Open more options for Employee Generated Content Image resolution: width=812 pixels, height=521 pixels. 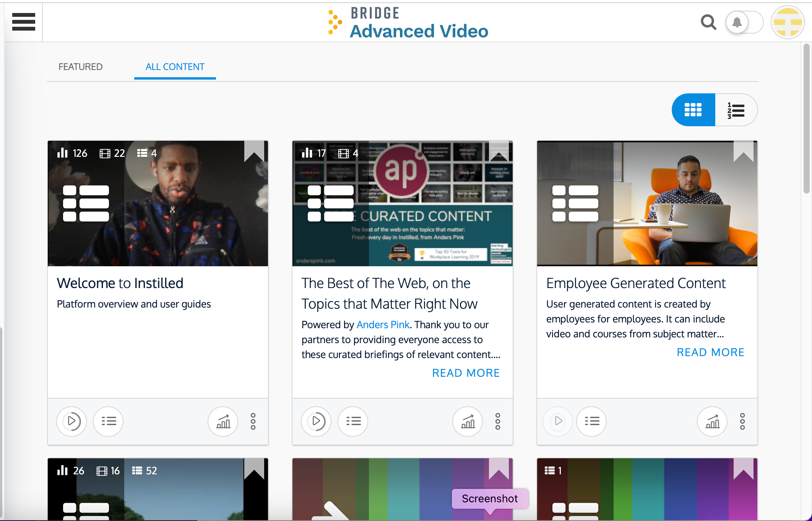click(742, 421)
